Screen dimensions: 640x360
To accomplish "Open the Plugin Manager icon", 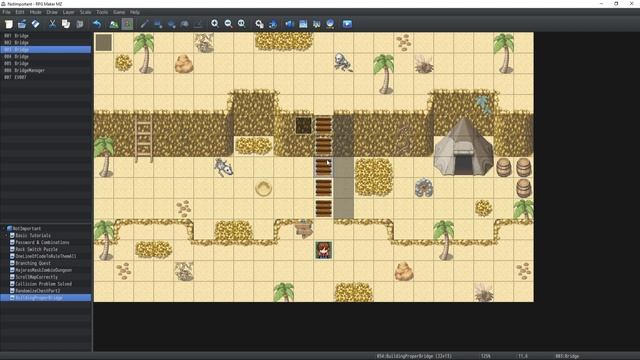I will coord(273,24).
